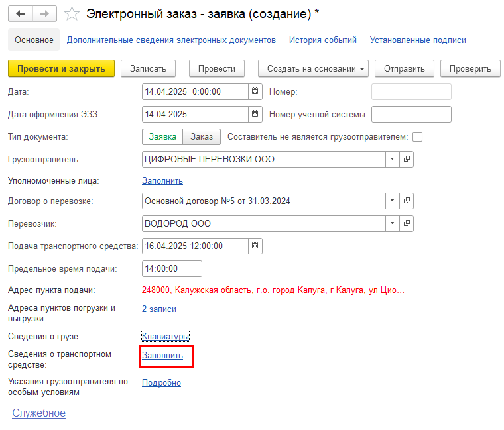Viewport: 504px width, 430px height.
Task: Click the Отправить button
Action: [x=405, y=68]
